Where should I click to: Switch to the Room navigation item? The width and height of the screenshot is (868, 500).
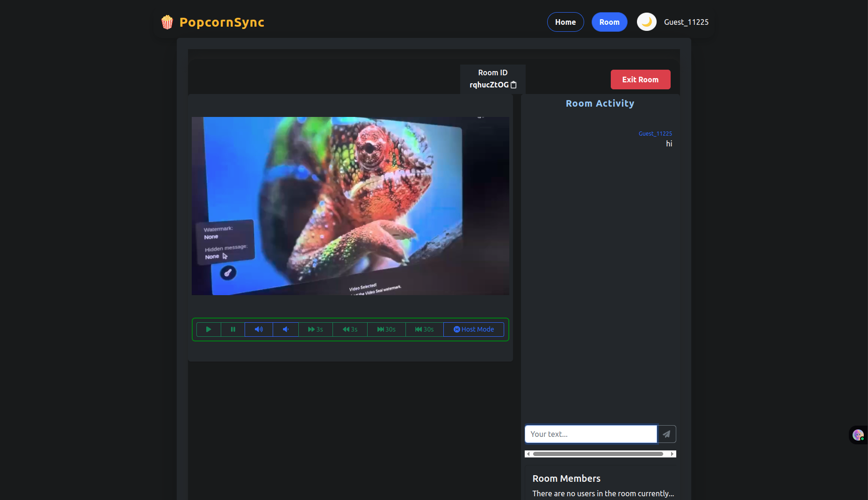pos(609,22)
